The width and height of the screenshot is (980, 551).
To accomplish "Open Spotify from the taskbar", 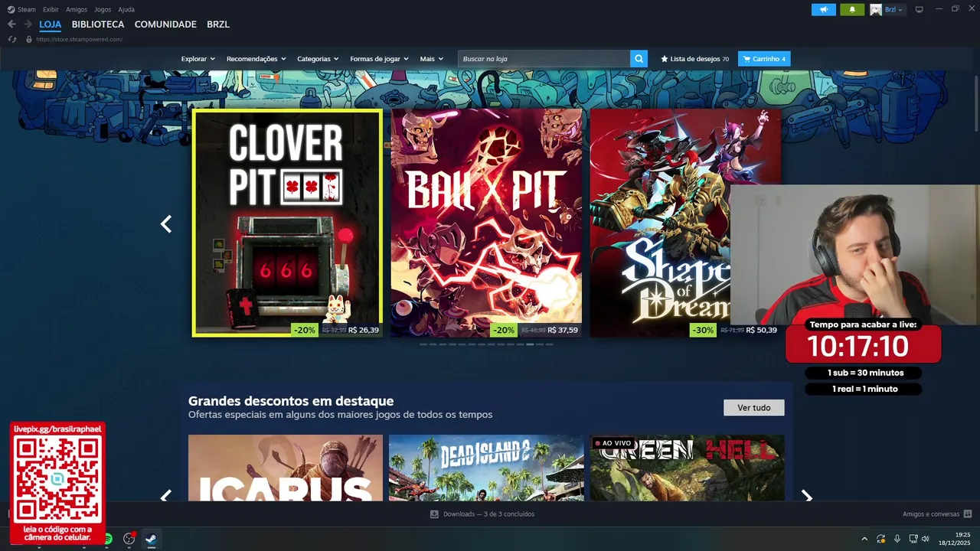I will pyautogui.click(x=108, y=539).
